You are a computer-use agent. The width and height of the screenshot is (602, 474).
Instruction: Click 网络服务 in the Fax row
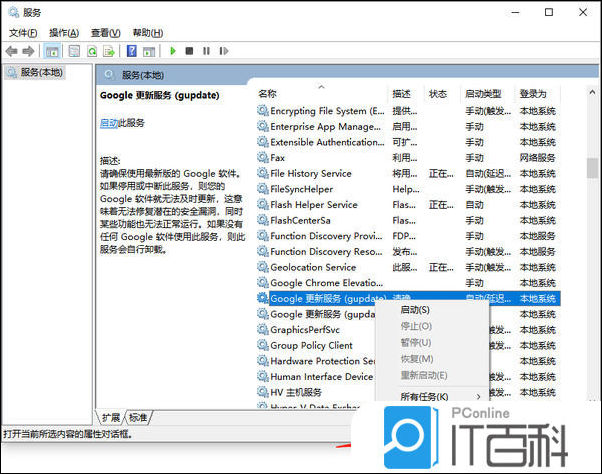(x=538, y=158)
